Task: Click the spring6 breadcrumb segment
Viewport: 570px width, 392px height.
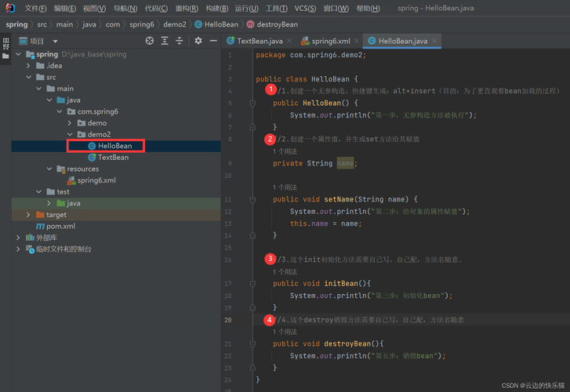Action: (142, 24)
